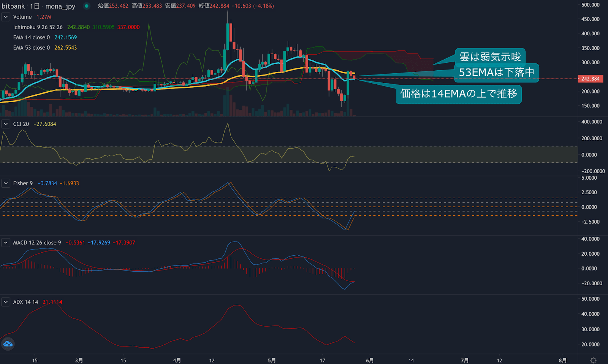This screenshot has width=608, height=364.
Task: Click the red 242.884 price label
Action: pos(590,79)
